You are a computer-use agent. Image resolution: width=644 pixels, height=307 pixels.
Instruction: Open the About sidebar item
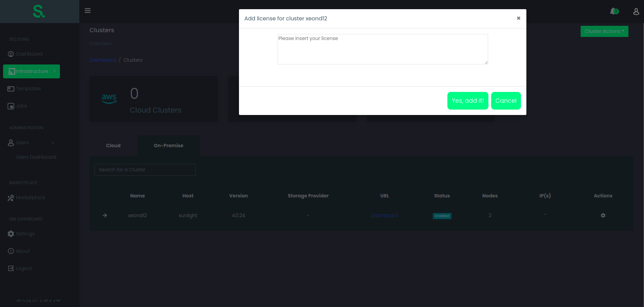click(23, 251)
